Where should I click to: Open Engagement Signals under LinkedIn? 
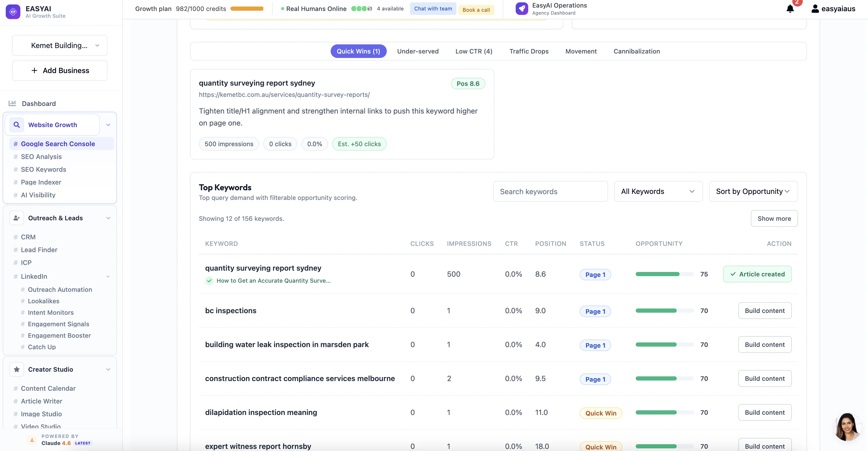[x=58, y=324]
